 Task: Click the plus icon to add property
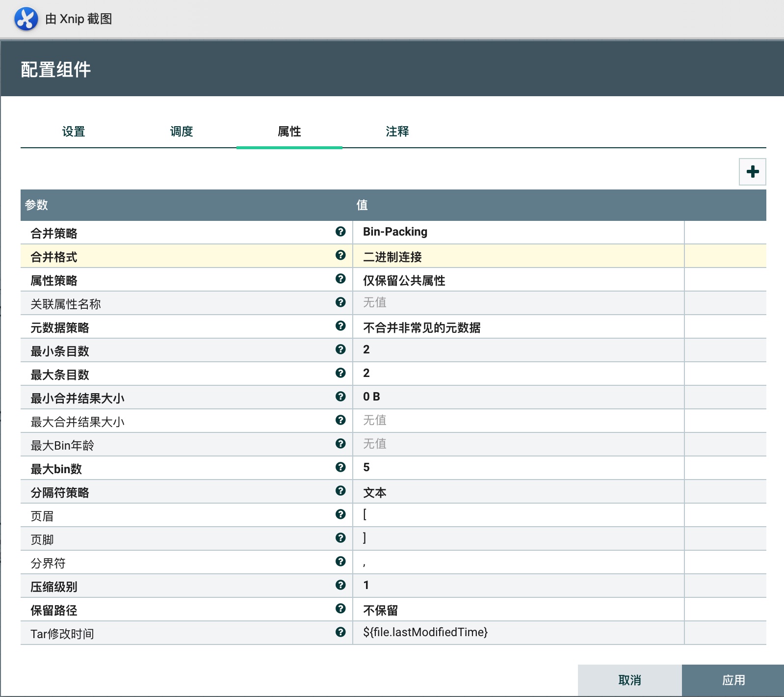click(x=752, y=172)
